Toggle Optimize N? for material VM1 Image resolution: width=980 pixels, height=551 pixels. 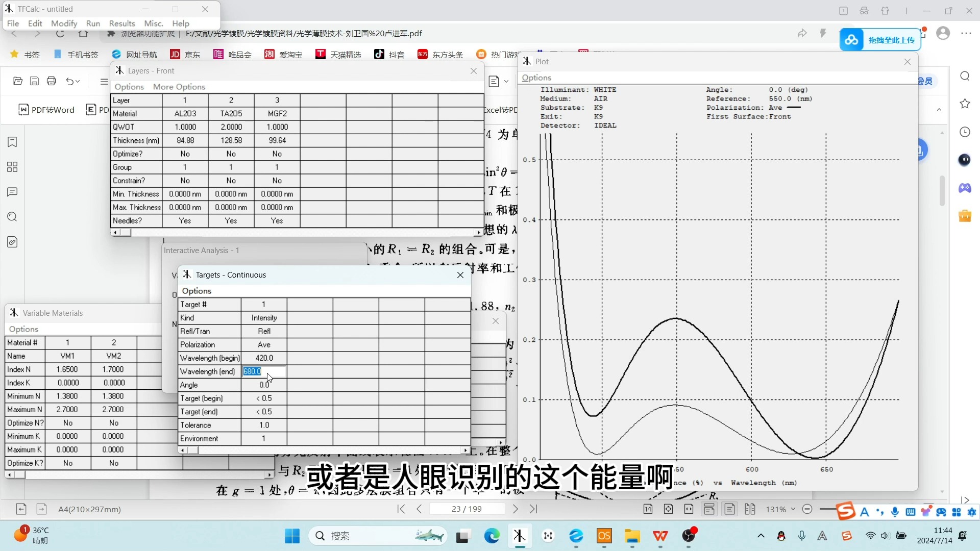coord(67,423)
